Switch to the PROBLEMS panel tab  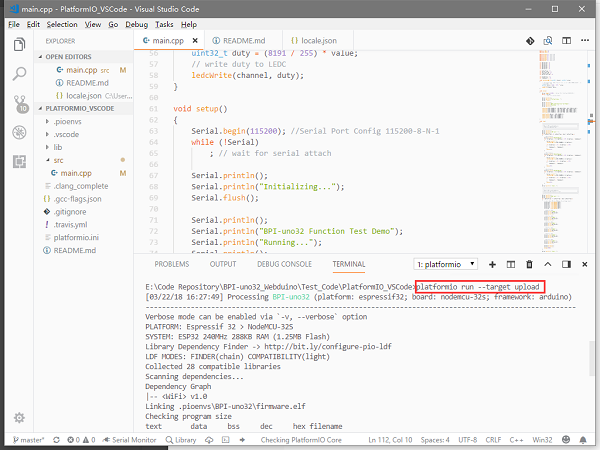click(171, 264)
